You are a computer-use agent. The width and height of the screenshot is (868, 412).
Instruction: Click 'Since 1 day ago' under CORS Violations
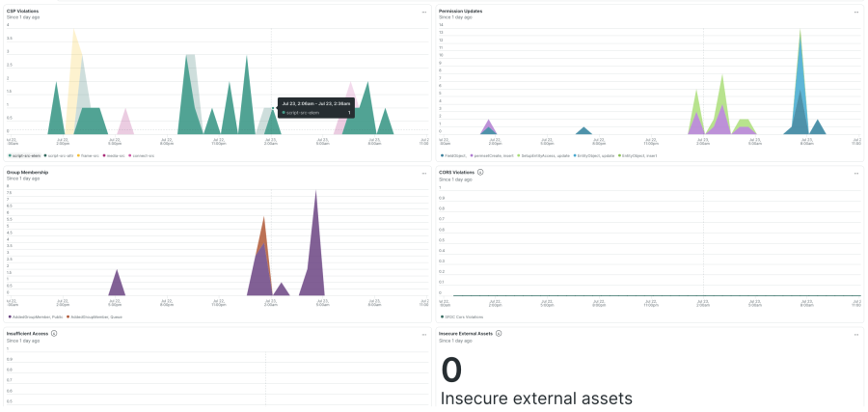tap(455, 179)
